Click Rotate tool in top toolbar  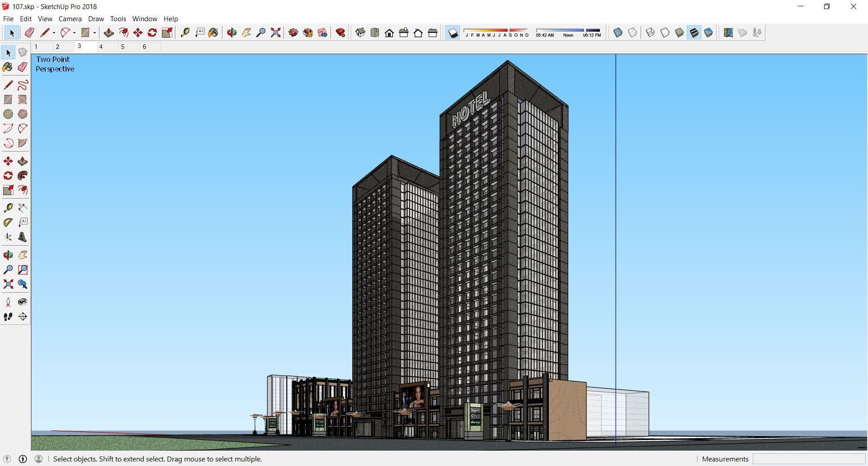[x=152, y=33]
